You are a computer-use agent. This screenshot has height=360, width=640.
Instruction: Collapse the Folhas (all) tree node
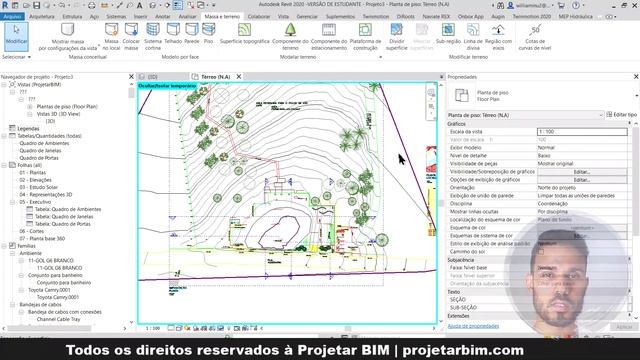pyautogui.click(x=4, y=165)
